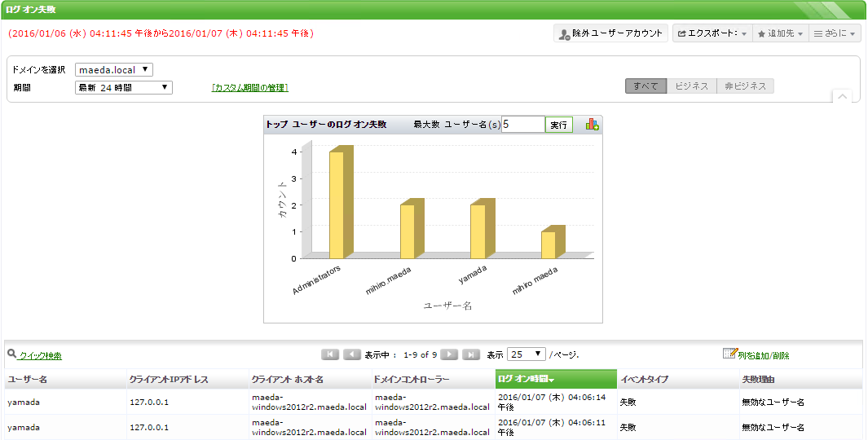This screenshot has width=868, height=440.
Task: Sort by ユーザー名 column header
Action: 66,379
